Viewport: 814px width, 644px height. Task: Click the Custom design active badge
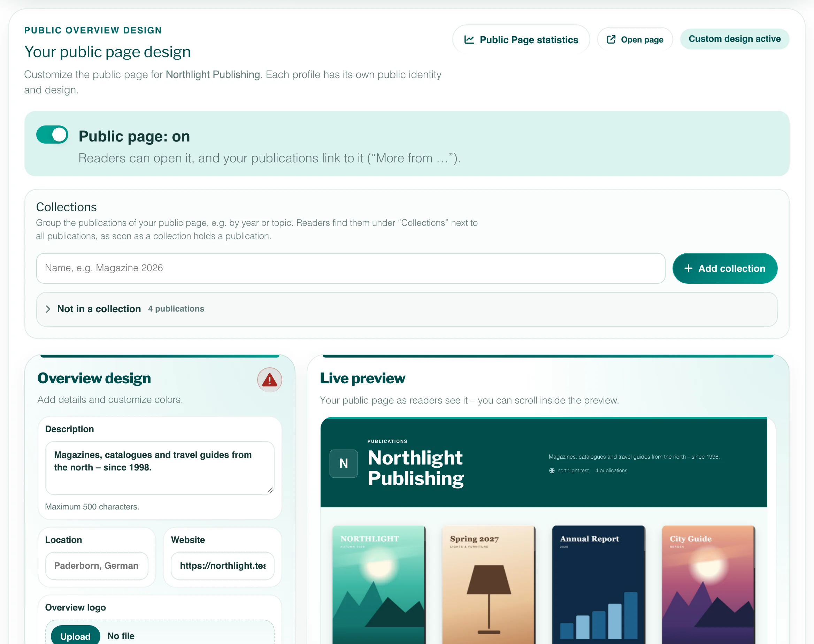point(735,39)
